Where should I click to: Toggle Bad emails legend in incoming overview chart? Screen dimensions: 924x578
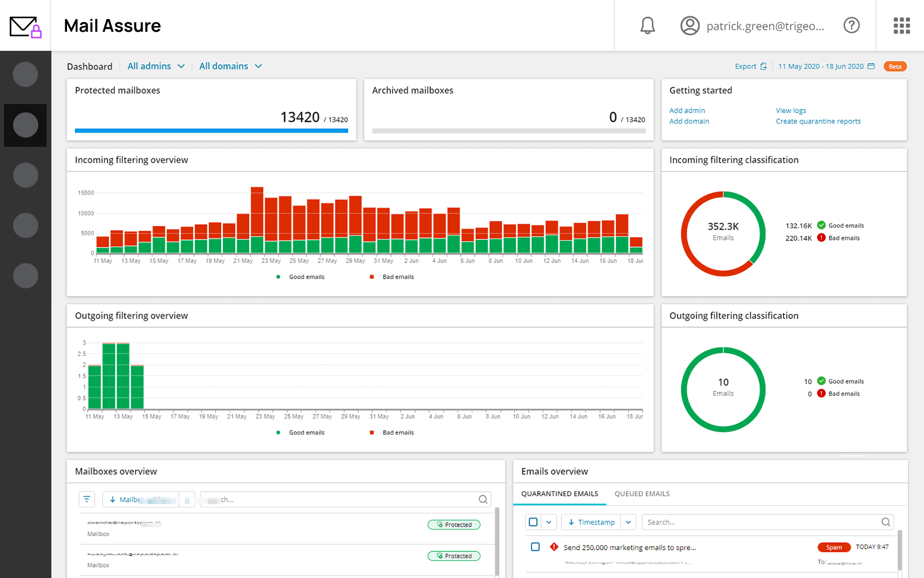(392, 277)
